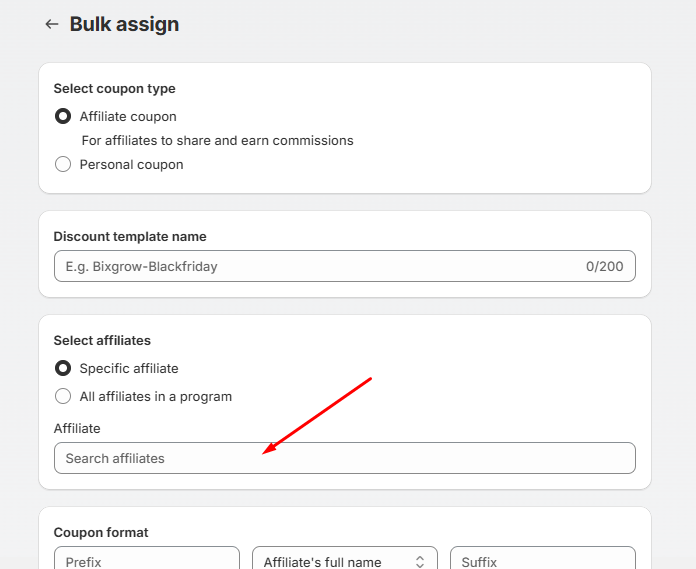Click the 'Select affiliates' section heading
Screen dimensions: 696x569
tap(102, 341)
